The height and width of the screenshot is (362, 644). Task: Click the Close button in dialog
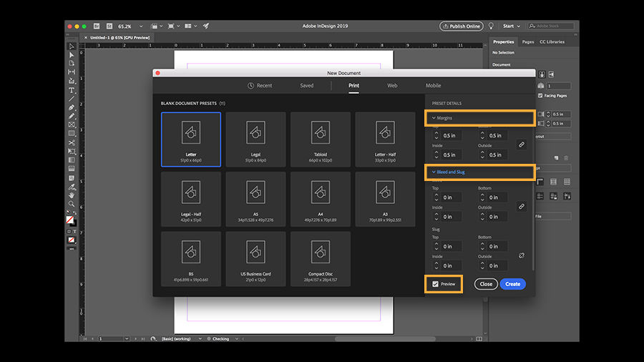486,284
